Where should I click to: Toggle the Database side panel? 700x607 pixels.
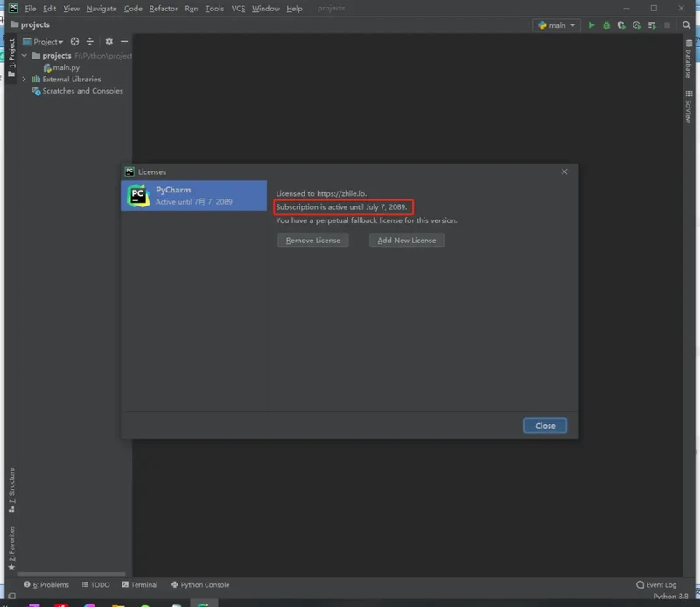click(689, 62)
